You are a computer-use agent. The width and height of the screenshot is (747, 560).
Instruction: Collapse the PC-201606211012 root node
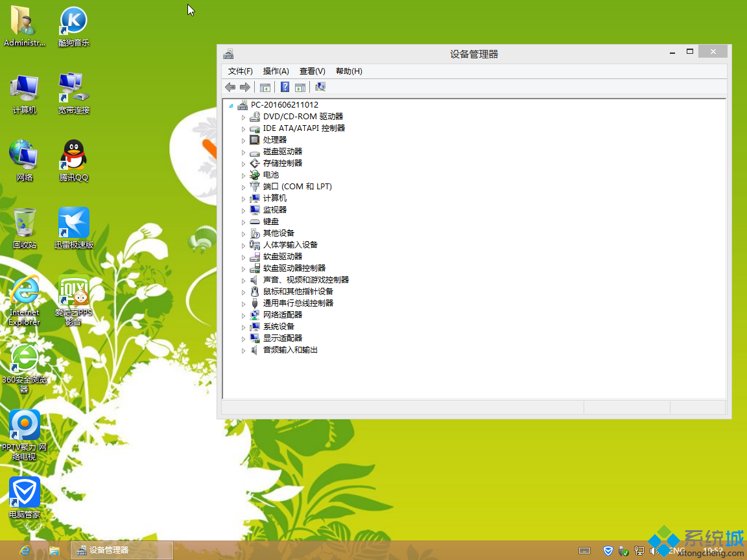pyautogui.click(x=231, y=104)
